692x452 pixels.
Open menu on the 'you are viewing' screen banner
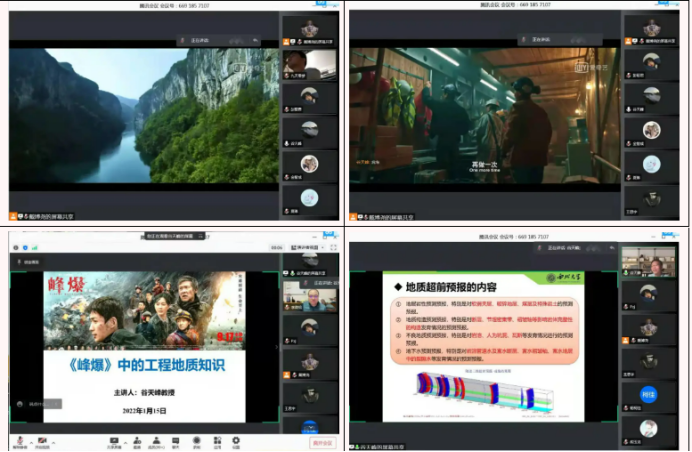(x=201, y=236)
